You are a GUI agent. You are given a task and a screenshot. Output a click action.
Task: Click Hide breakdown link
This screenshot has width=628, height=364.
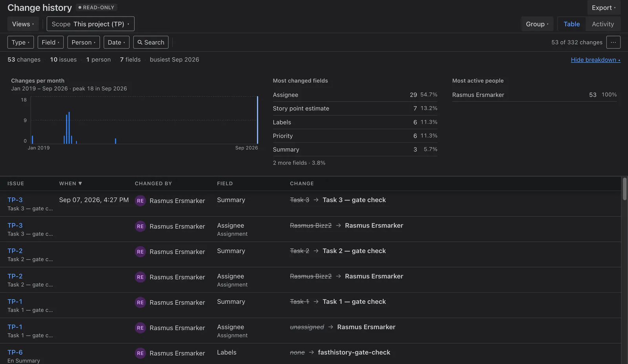pyautogui.click(x=595, y=60)
